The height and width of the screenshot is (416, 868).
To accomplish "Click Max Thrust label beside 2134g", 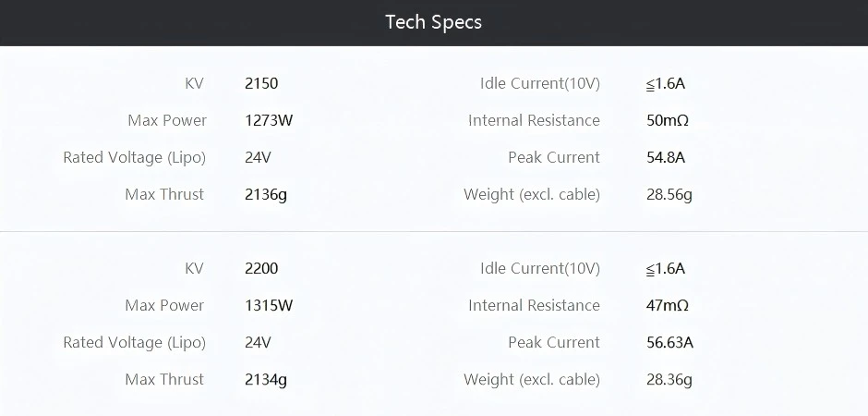I will [x=164, y=379].
